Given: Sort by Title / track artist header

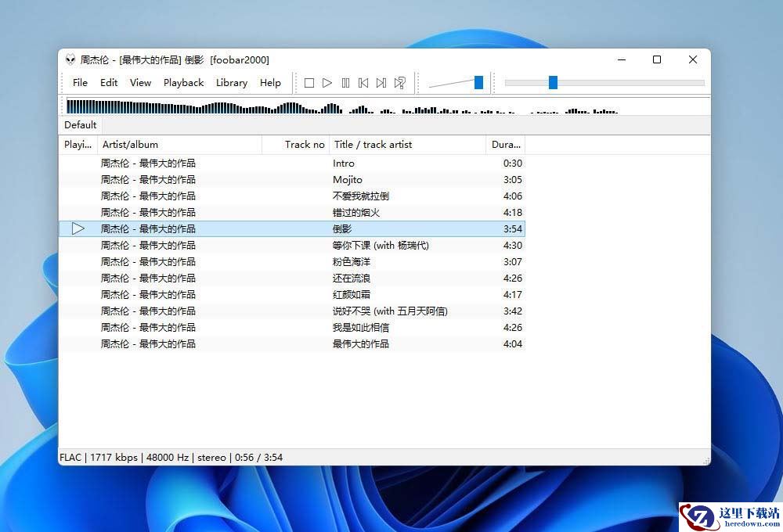Looking at the screenshot, I should (407, 145).
